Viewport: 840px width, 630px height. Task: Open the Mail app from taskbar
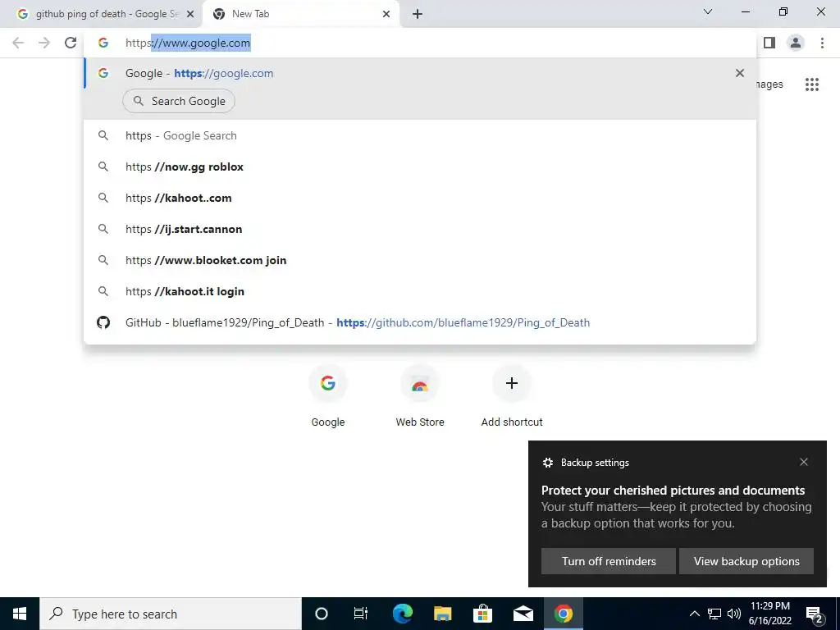pos(523,614)
